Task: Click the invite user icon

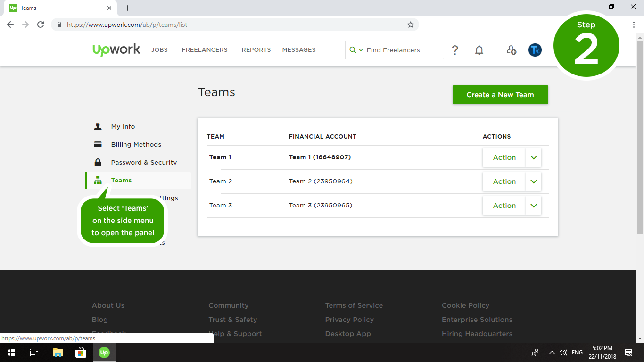Action: coord(512,50)
